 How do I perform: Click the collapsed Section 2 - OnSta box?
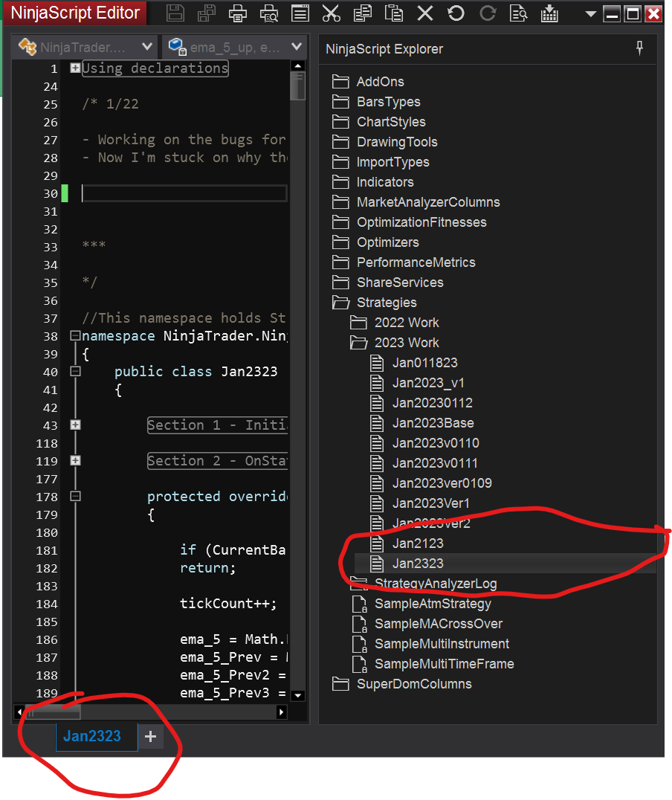pos(217,461)
